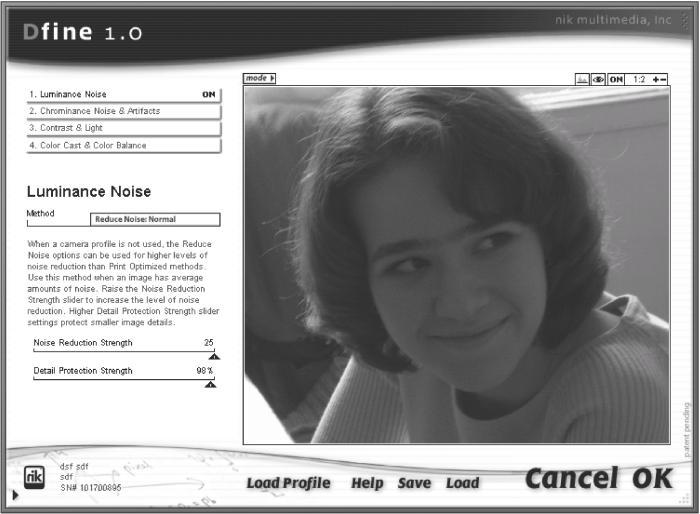Open the Reduce Noise: Normal method dropdown
The height and width of the screenshot is (514, 700).
(x=155, y=219)
